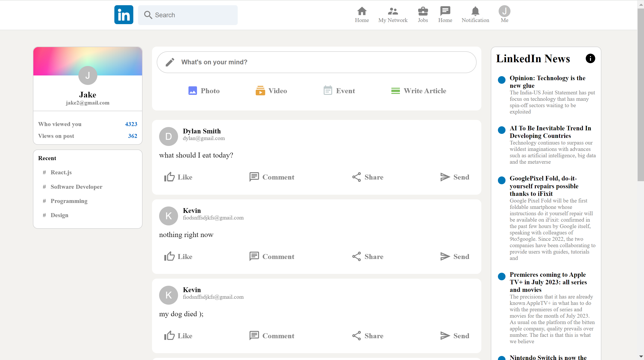The height and width of the screenshot is (360, 644).
Task: Click the Search input field
Action: [x=188, y=15]
